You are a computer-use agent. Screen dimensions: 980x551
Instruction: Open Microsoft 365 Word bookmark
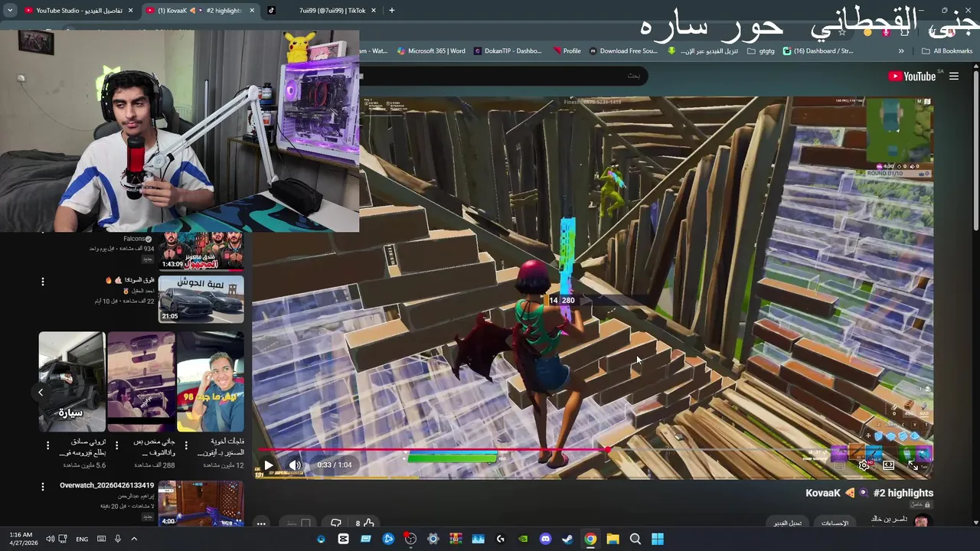point(430,51)
